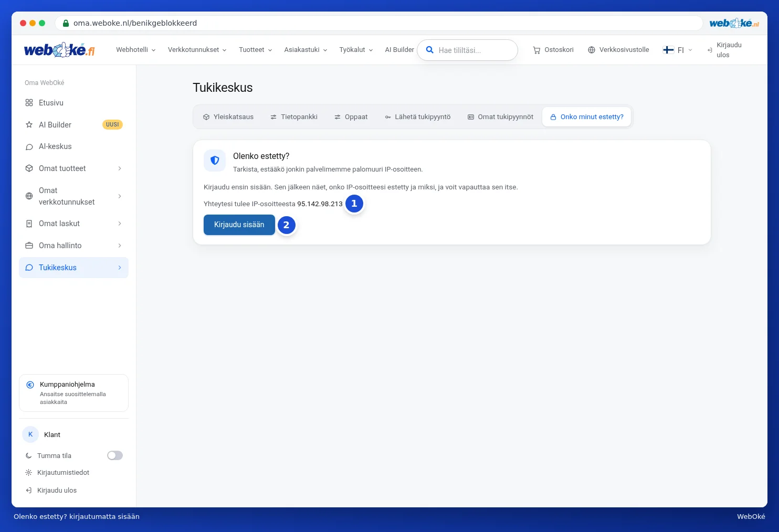Image resolution: width=779 pixels, height=532 pixels.
Task: Open the Verkkotunnukset dropdown menu
Action: click(197, 50)
